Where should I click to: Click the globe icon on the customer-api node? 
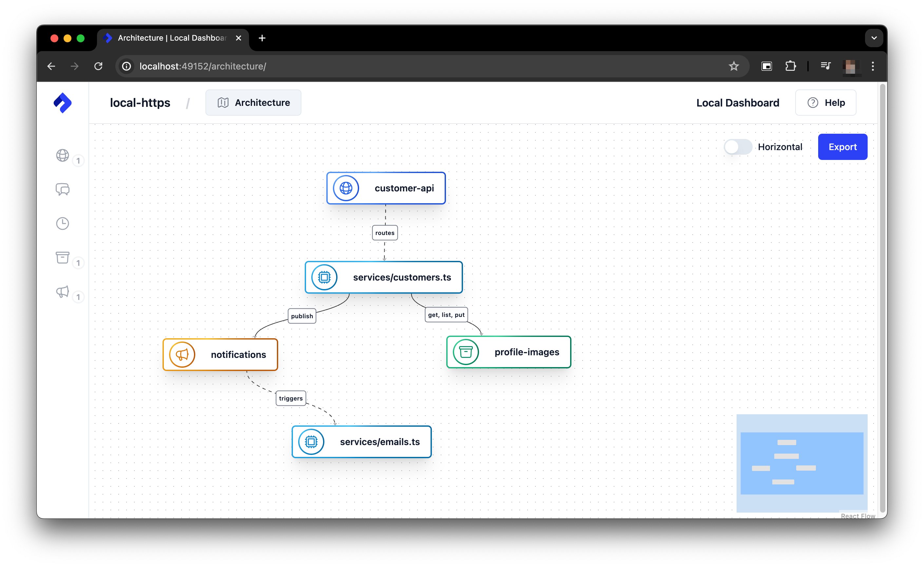coord(346,188)
